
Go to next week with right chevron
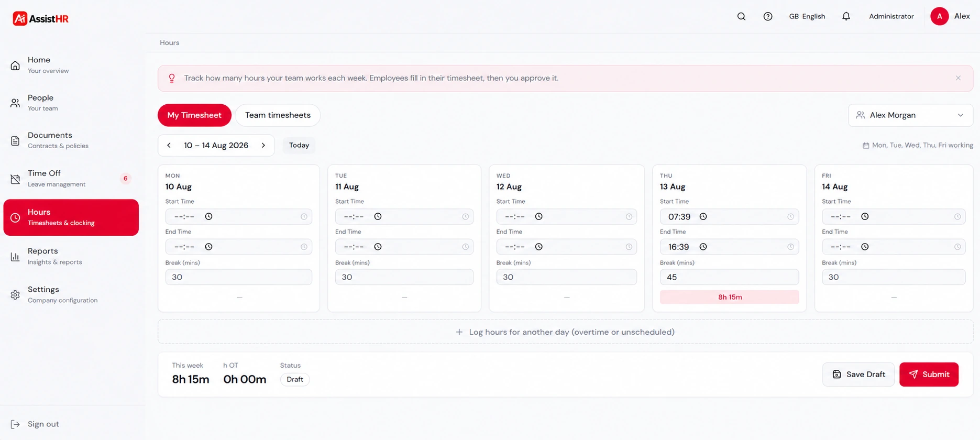[263, 145]
